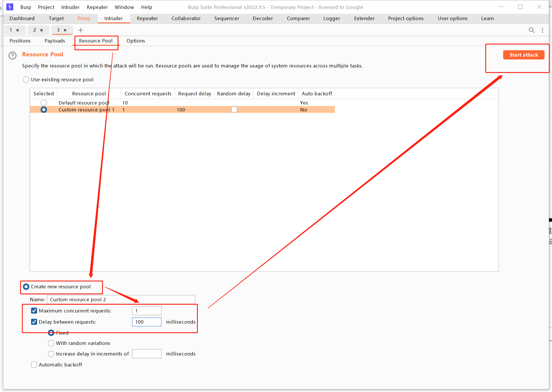Toggle Maximum concurrent requests checkbox

point(34,311)
